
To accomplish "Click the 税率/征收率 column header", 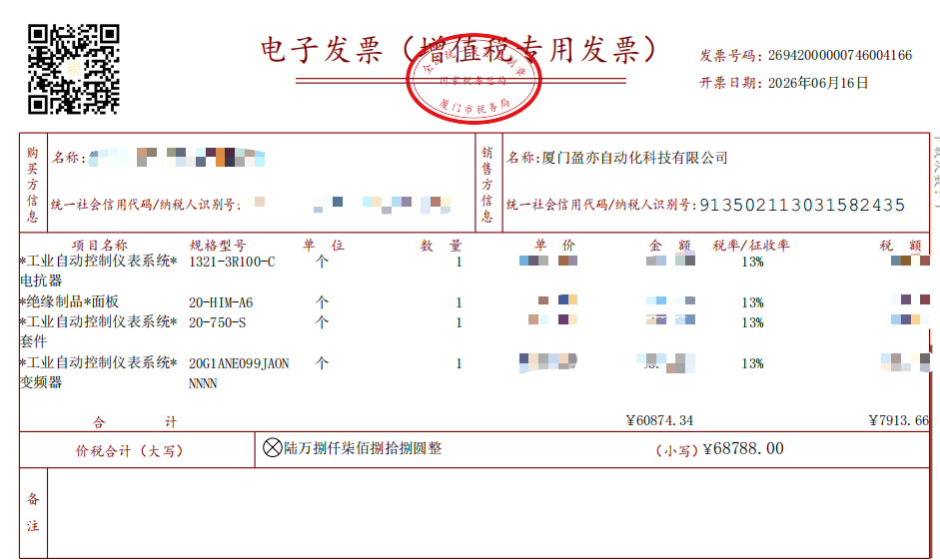I will tap(750, 245).
